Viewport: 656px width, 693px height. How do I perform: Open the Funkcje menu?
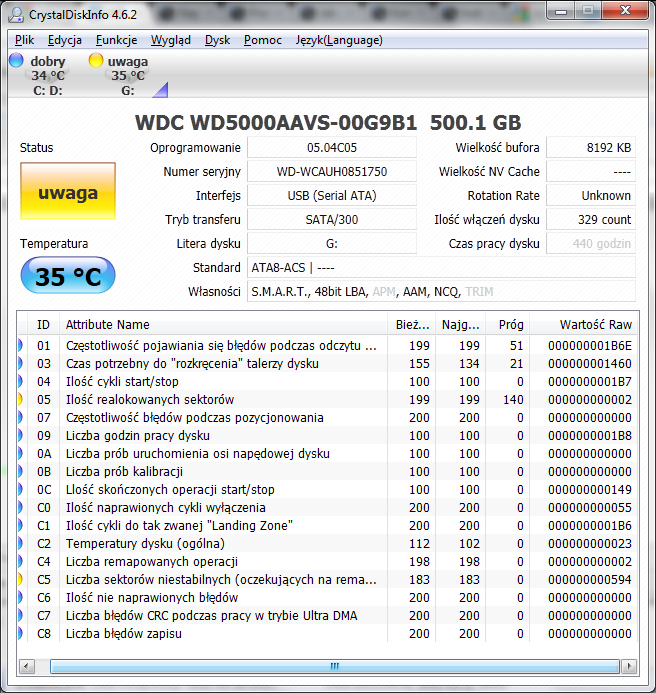pos(116,40)
